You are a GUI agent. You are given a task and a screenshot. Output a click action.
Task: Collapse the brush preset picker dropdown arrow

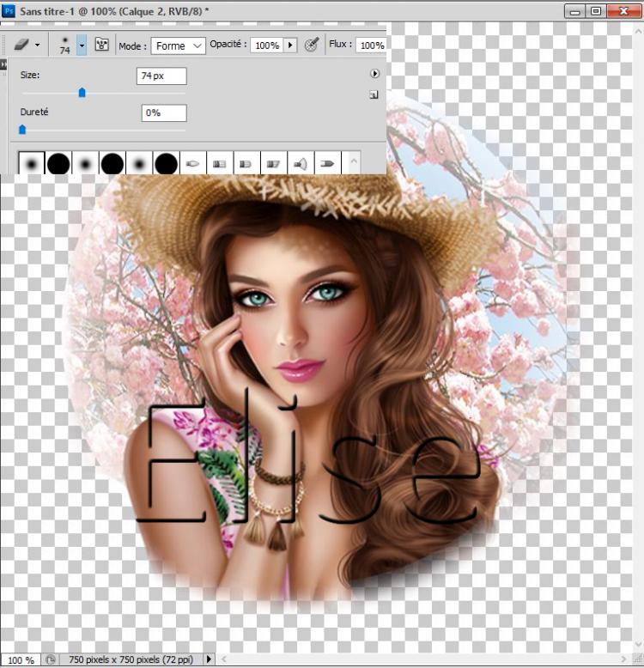(x=82, y=46)
